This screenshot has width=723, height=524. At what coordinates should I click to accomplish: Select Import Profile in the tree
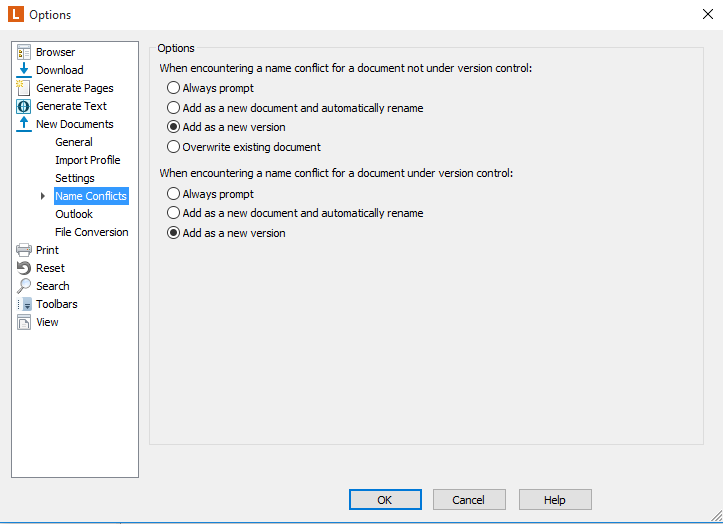[x=88, y=160]
